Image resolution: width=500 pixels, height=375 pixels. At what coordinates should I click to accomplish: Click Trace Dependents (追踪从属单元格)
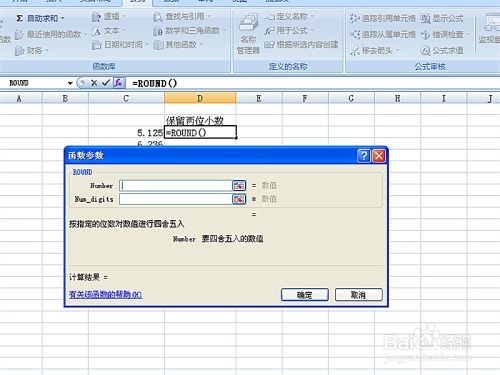383,34
